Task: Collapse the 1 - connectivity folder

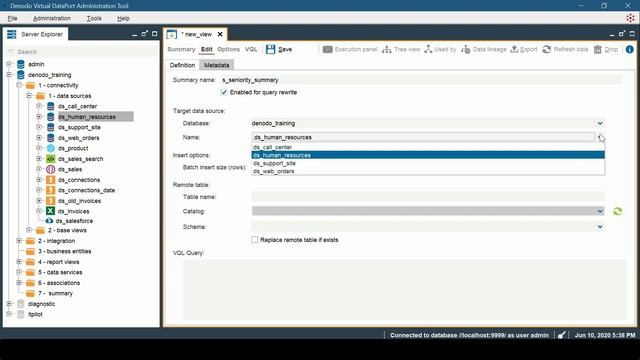Action: (19, 85)
